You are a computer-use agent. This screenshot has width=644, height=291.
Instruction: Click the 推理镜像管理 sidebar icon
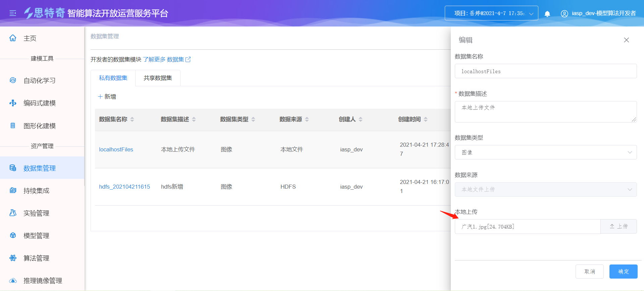coord(13,280)
